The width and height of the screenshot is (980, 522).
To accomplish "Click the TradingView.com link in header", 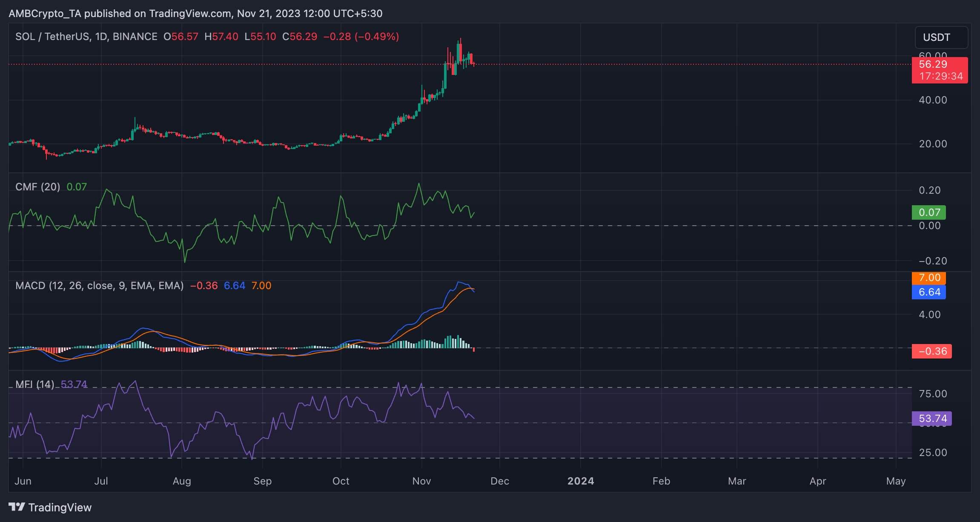I will click(190, 14).
